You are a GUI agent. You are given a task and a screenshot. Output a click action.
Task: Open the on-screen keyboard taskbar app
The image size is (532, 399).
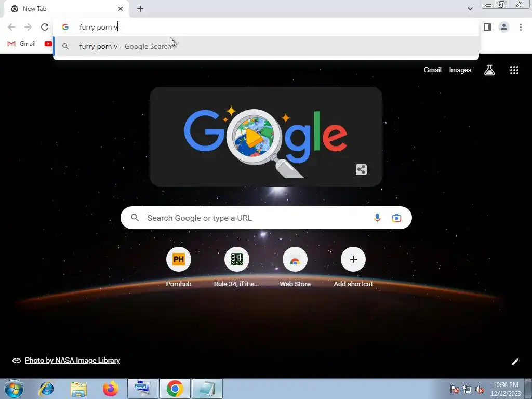coord(143,389)
